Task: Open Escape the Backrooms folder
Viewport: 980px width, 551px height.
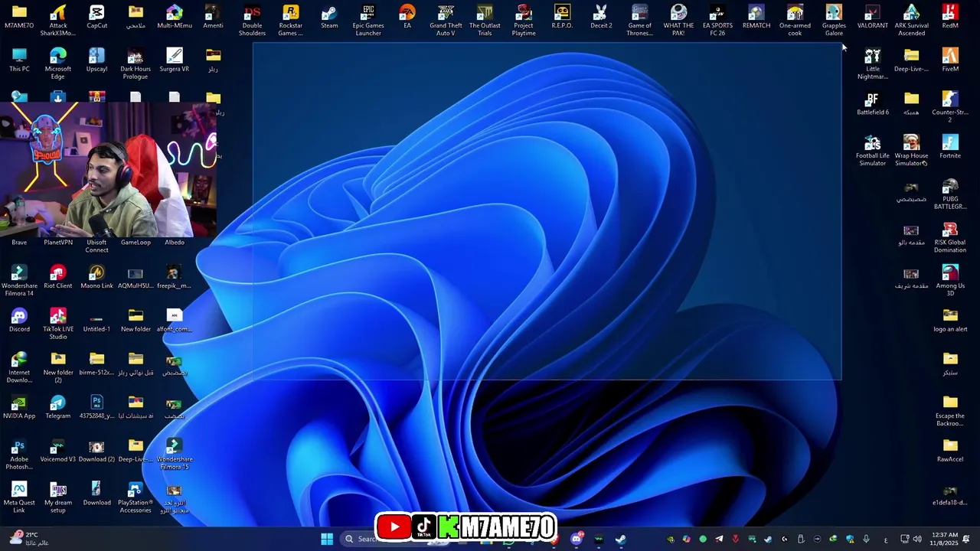Action: click(x=950, y=411)
